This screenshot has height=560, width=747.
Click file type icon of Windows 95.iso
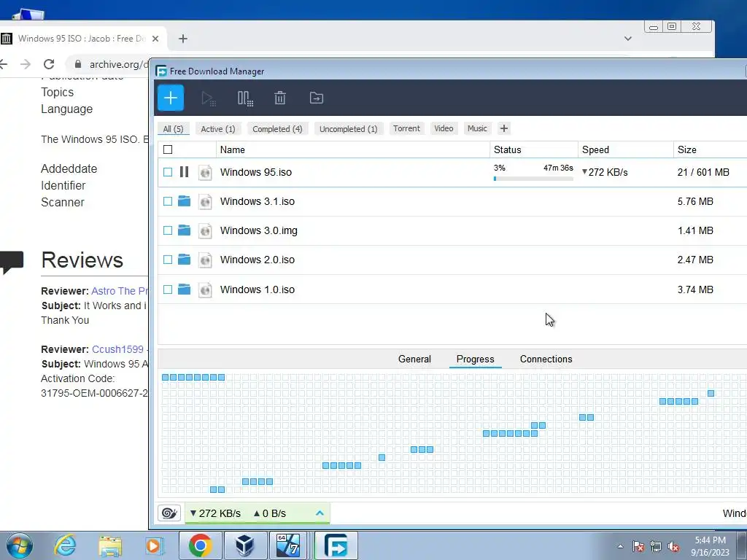(205, 172)
